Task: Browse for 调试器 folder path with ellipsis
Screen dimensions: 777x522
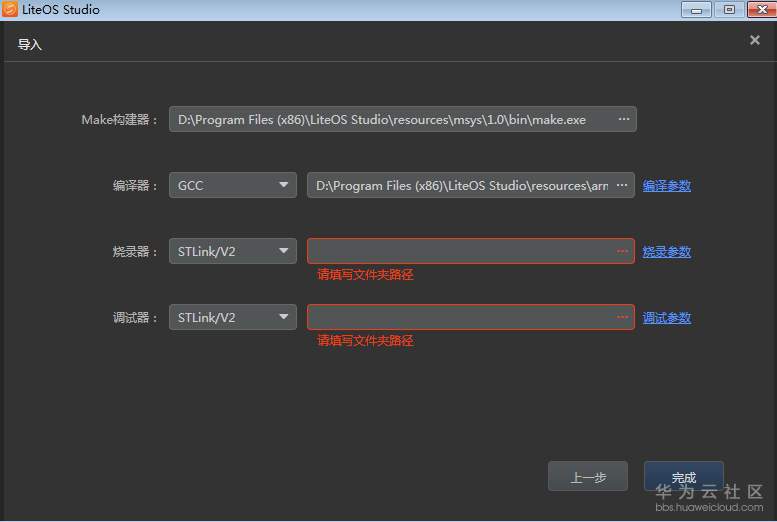Action: pyautogui.click(x=622, y=317)
